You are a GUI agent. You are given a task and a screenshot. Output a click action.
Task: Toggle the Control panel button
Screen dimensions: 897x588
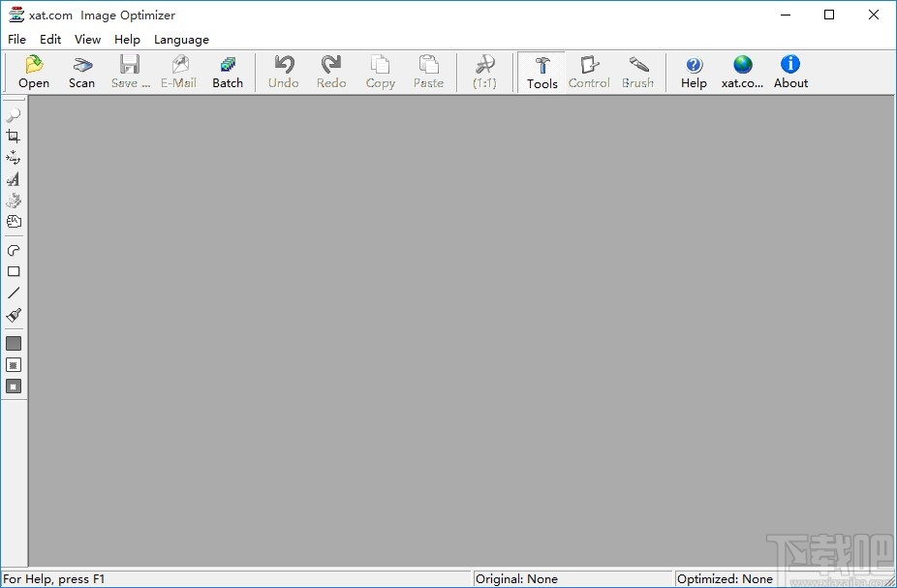coord(589,73)
